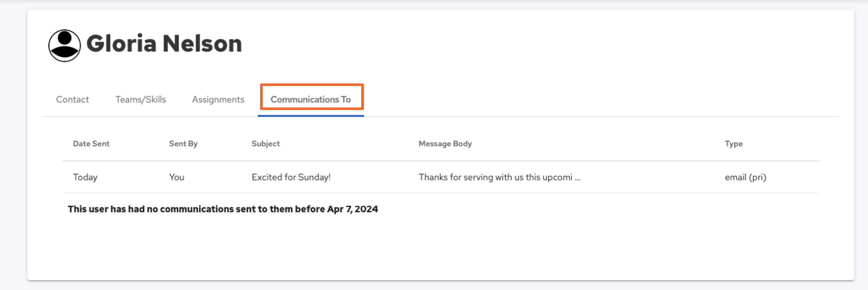
Task: Expand the truncated message body ellipsis
Action: point(578,178)
